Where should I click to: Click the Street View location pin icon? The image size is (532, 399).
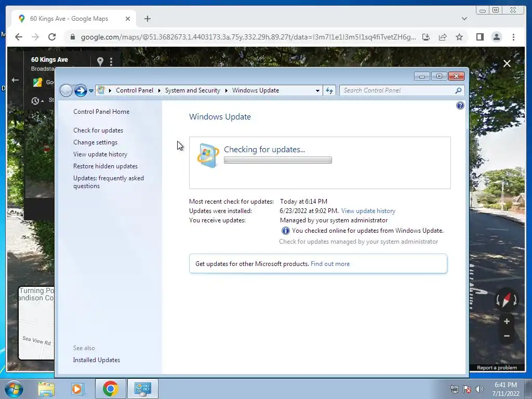pos(100,61)
